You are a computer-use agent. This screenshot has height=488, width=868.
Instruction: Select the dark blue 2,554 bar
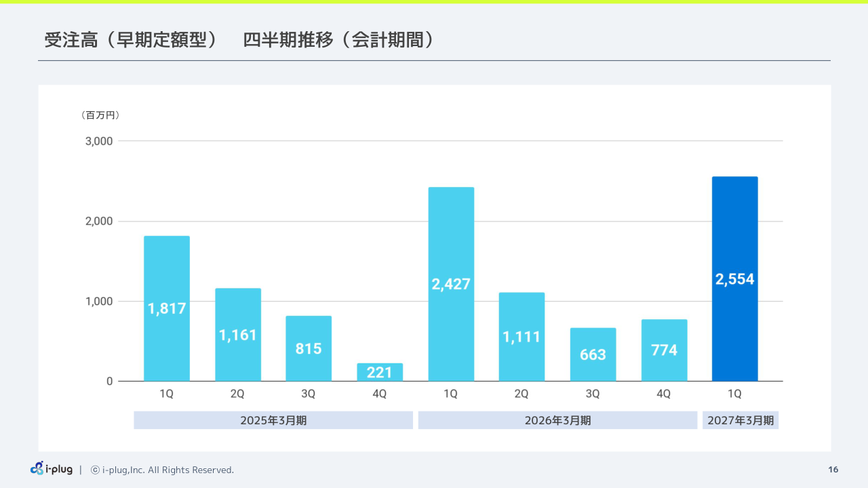pyautogui.click(x=735, y=279)
